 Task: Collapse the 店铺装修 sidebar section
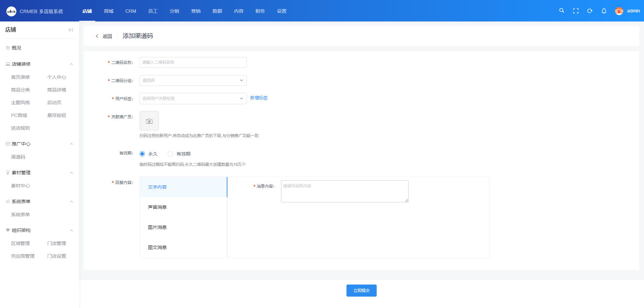click(71, 64)
